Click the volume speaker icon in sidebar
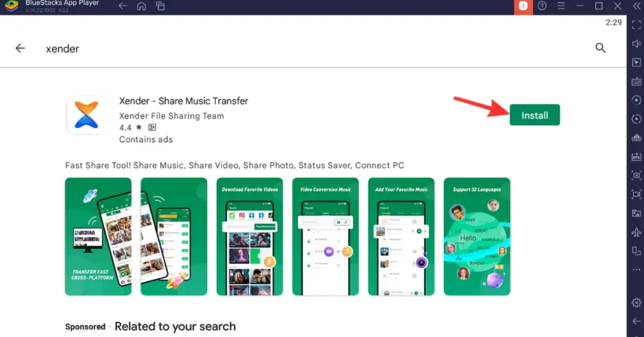 [636, 44]
